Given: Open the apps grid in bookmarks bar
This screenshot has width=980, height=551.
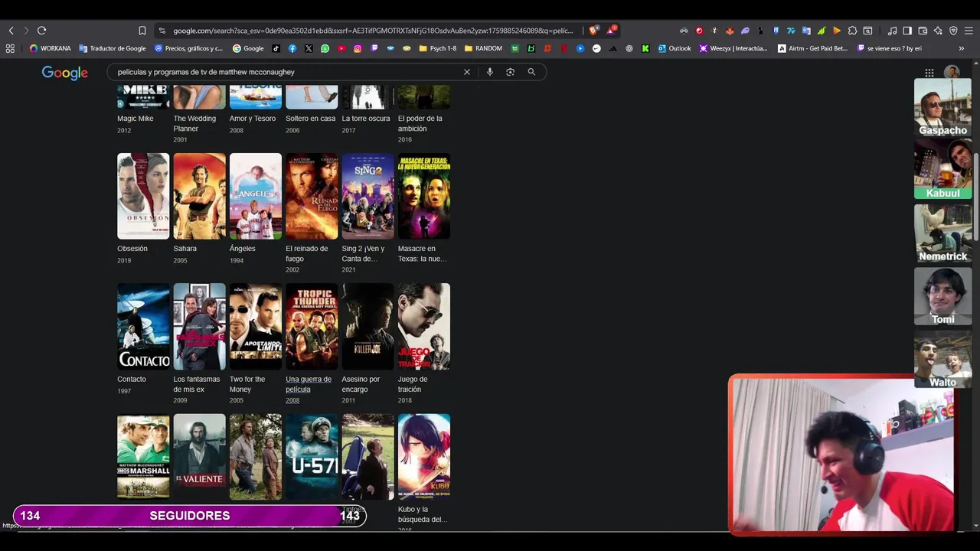Looking at the screenshot, I should pyautogui.click(x=10, y=48).
